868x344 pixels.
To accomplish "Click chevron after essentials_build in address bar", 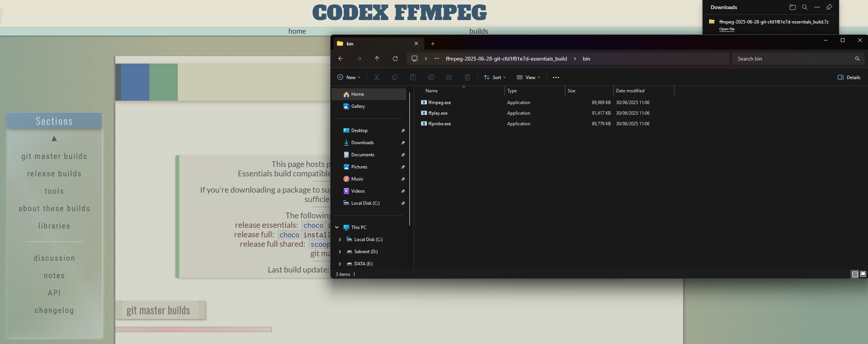I will (x=575, y=59).
